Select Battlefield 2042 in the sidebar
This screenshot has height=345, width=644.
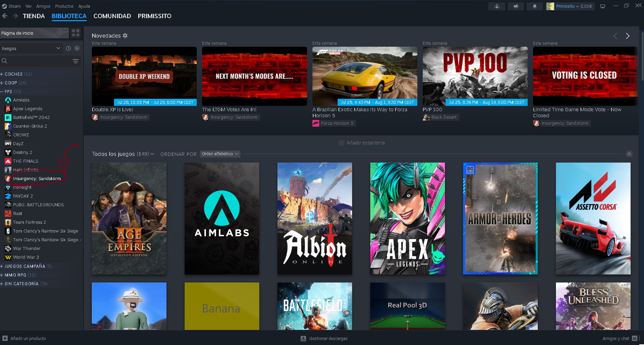click(x=31, y=118)
